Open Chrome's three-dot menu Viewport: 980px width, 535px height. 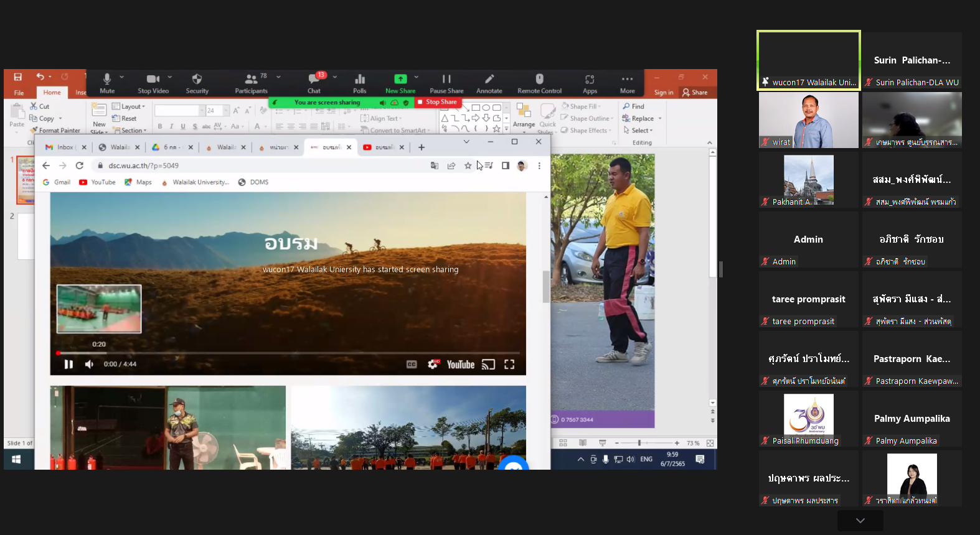point(539,165)
